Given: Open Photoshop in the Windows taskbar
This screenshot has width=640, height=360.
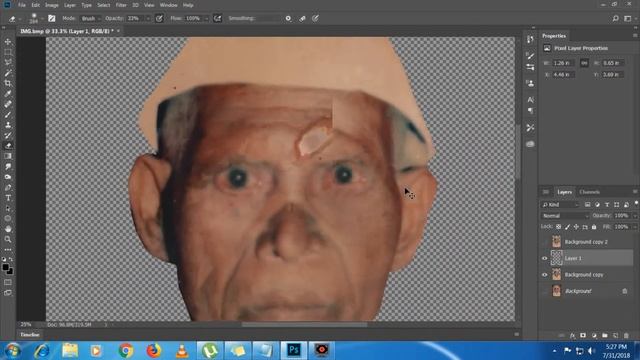Looking at the screenshot, I should point(294,350).
